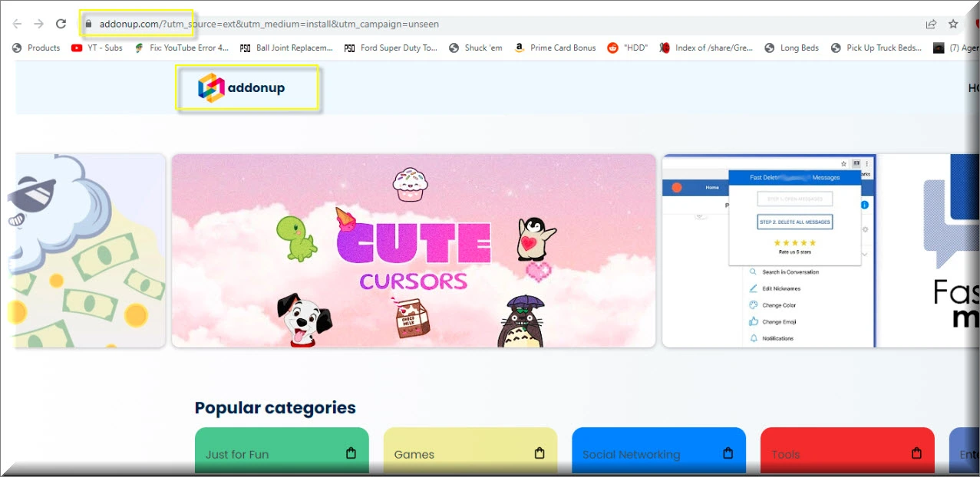Click the padlock site info icon

(88, 24)
